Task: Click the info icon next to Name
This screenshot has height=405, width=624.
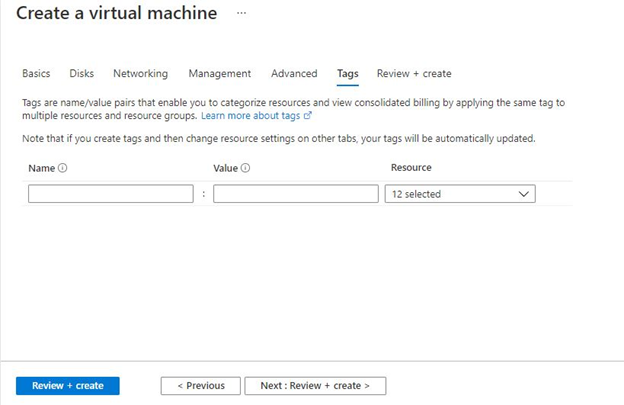Action: point(63,168)
